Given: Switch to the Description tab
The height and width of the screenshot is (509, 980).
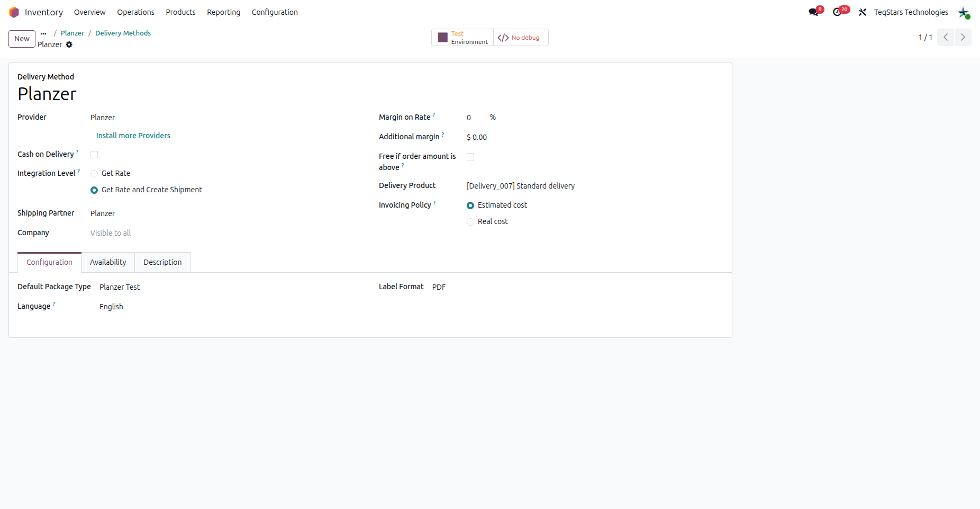Looking at the screenshot, I should (x=162, y=262).
